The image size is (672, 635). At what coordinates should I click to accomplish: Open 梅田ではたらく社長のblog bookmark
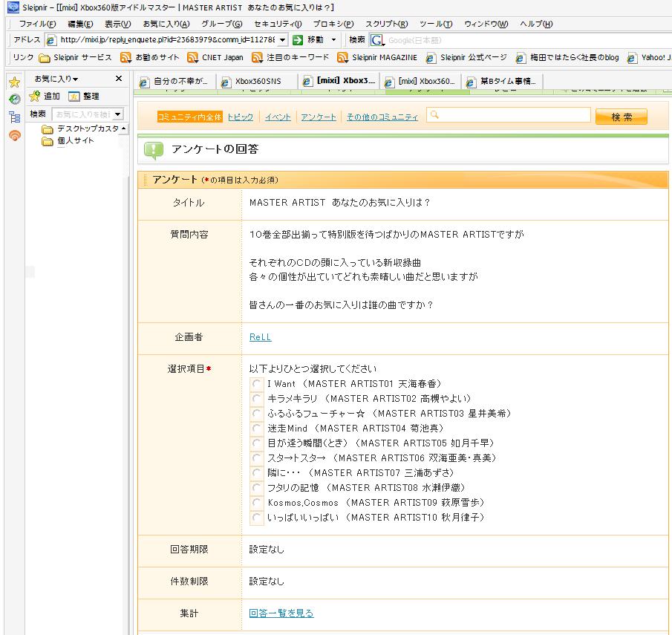click(567, 57)
